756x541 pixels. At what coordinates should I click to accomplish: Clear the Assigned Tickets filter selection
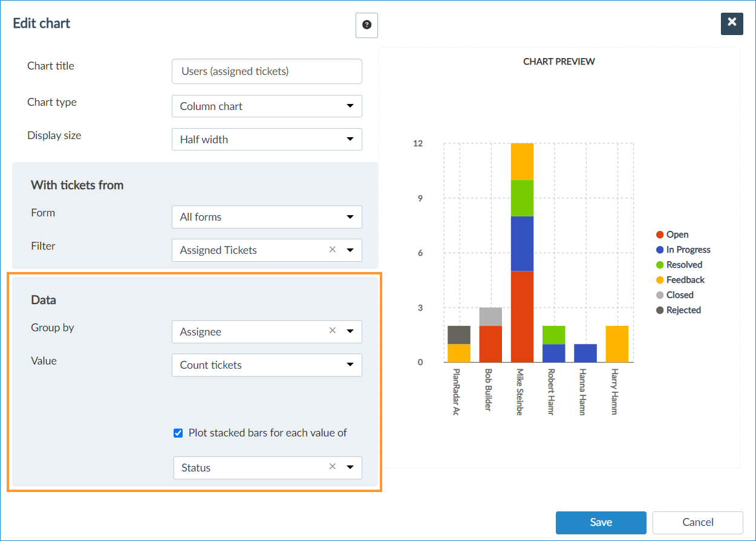click(332, 250)
